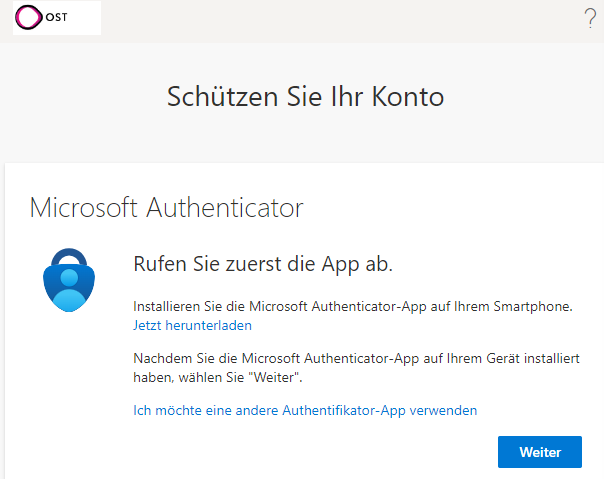Open the "Jetzt herunterladen" download link
Image resolution: width=604 pixels, height=479 pixels.
(192, 326)
